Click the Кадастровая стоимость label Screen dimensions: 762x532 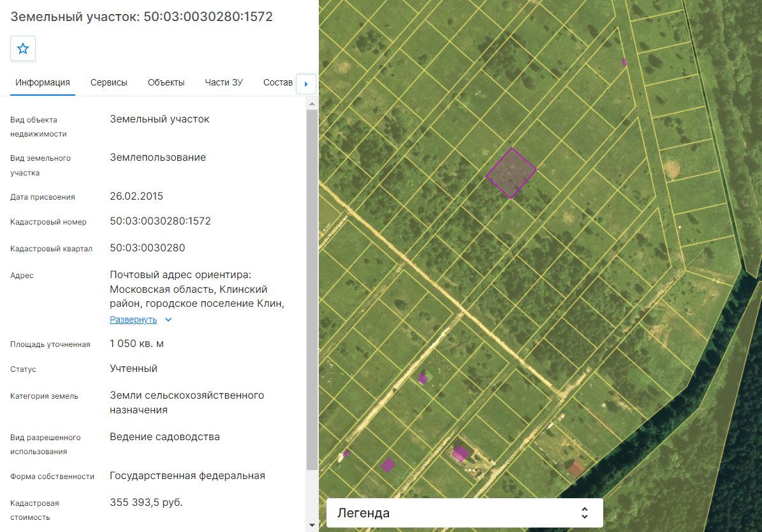point(34,510)
